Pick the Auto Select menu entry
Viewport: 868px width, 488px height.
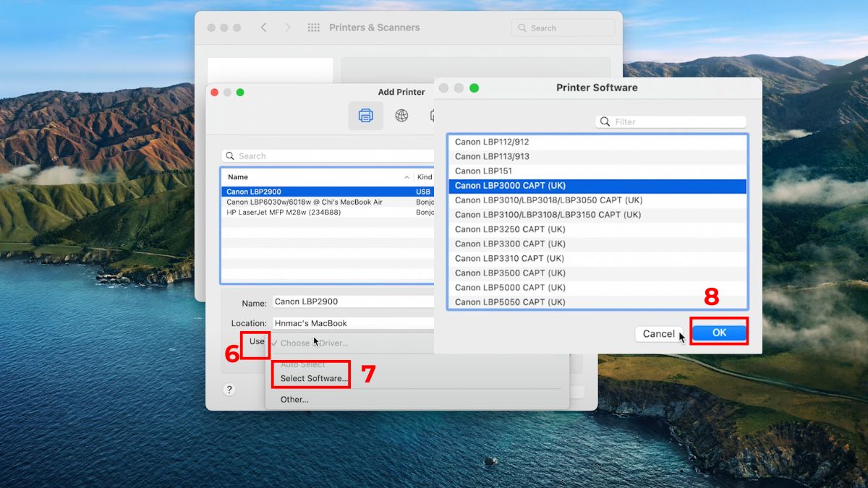pyautogui.click(x=303, y=364)
